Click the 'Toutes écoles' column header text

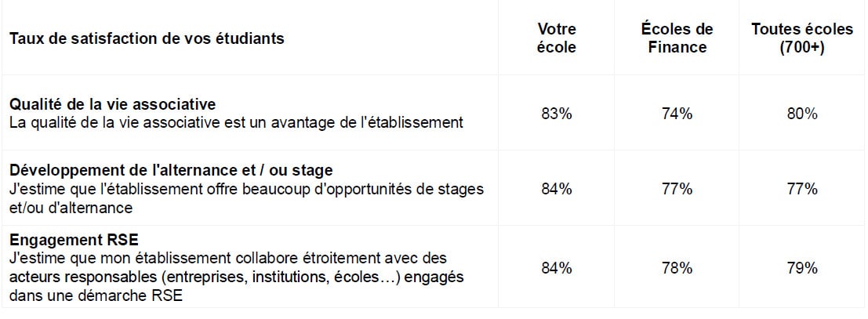(801, 30)
